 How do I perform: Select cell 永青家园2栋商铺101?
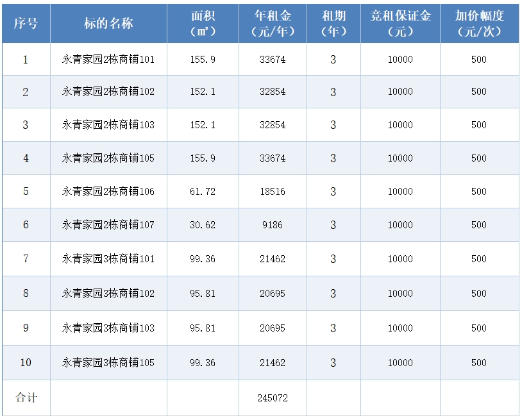(108, 60)
